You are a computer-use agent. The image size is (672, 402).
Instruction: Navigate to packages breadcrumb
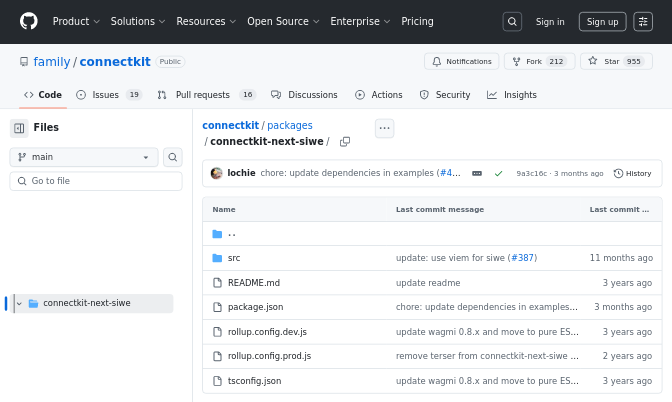coord(290,125)
